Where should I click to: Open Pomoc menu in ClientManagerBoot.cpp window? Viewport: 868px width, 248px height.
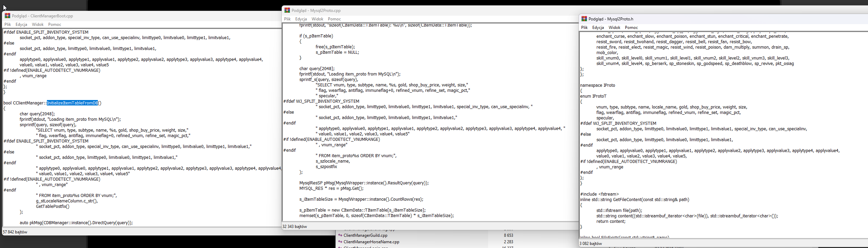click(x=55, y=24)
